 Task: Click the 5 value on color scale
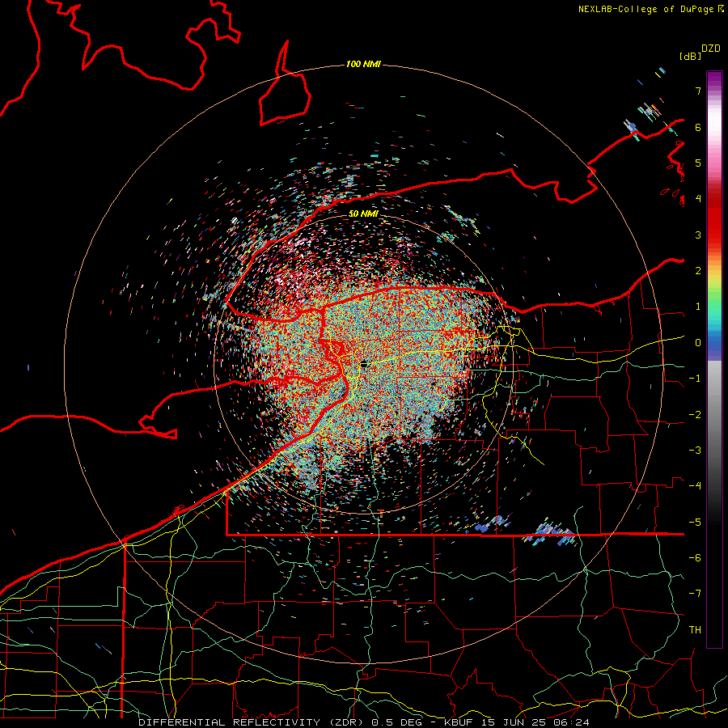click(x=698, y=163)
